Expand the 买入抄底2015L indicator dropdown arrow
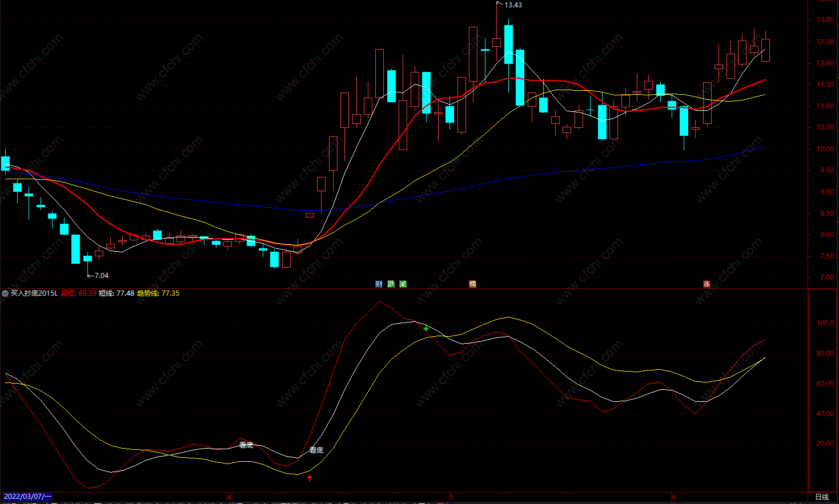The image size is (839, 504). pyautogui.click(x=5, y=293)
